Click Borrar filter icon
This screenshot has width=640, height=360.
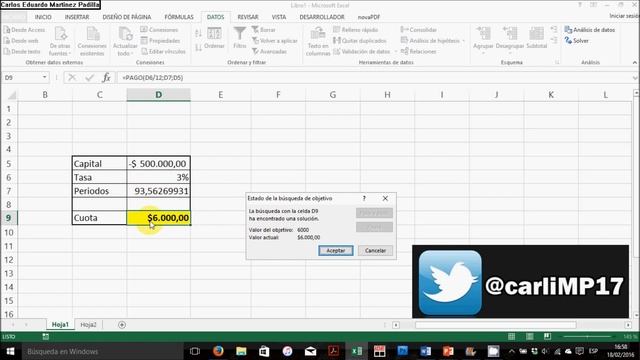[x=255, y=30]
